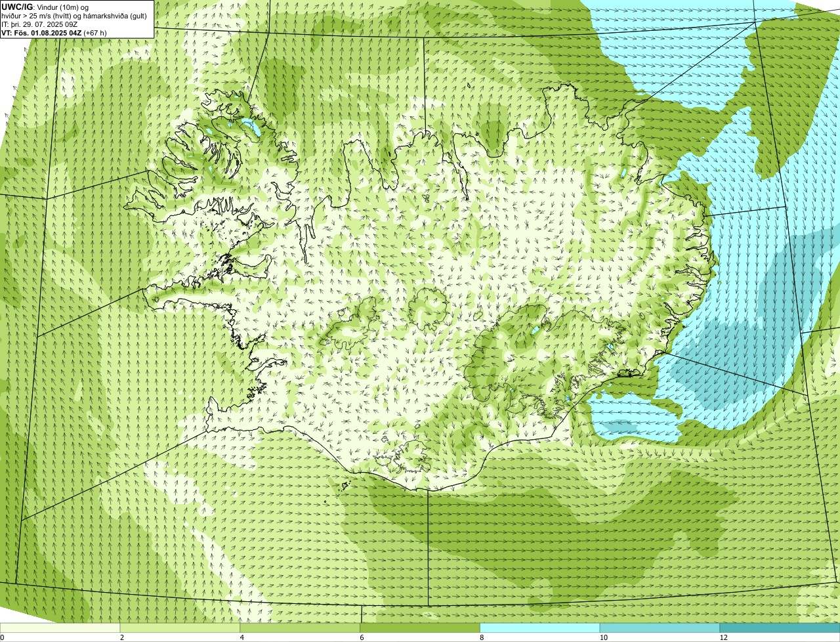
Task: Click the 'IT: þri. 29. 07. 2025 09Z' line
Action: (x=40, y=24)
